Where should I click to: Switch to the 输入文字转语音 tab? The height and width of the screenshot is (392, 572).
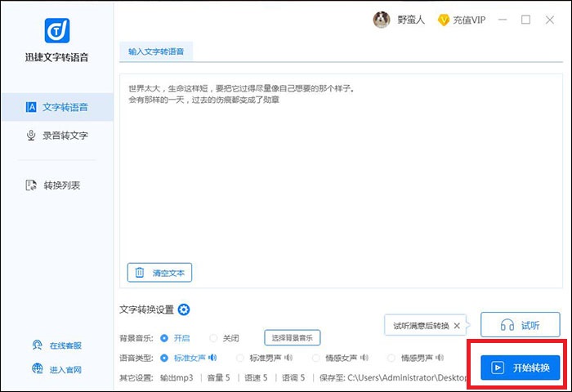coord(156,51)
